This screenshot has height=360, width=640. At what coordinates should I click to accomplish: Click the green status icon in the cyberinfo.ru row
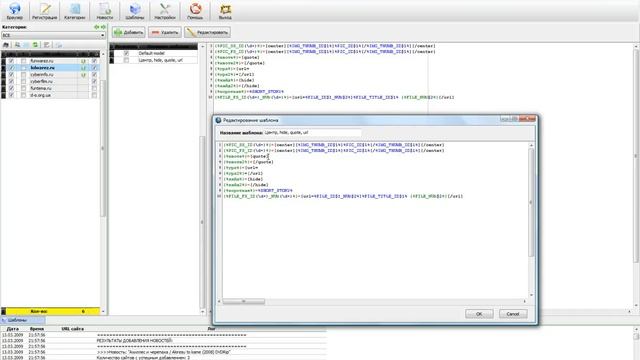tap(83, 75)
